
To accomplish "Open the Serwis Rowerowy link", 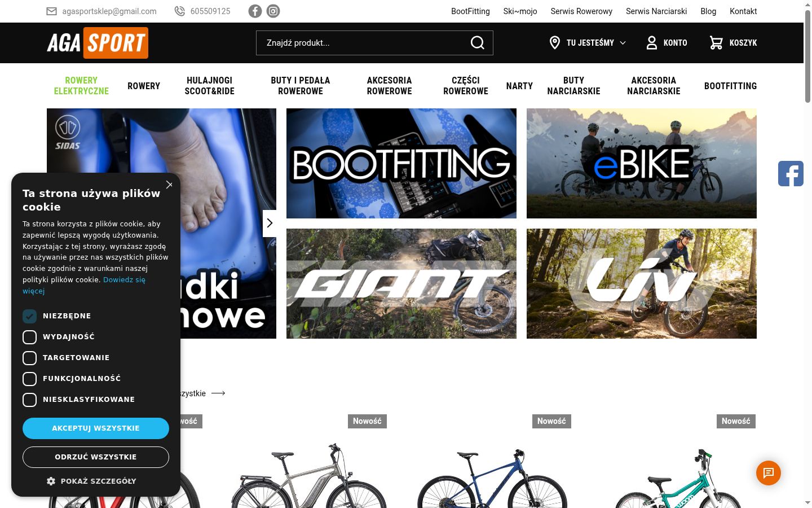I will tap(581, 11).
